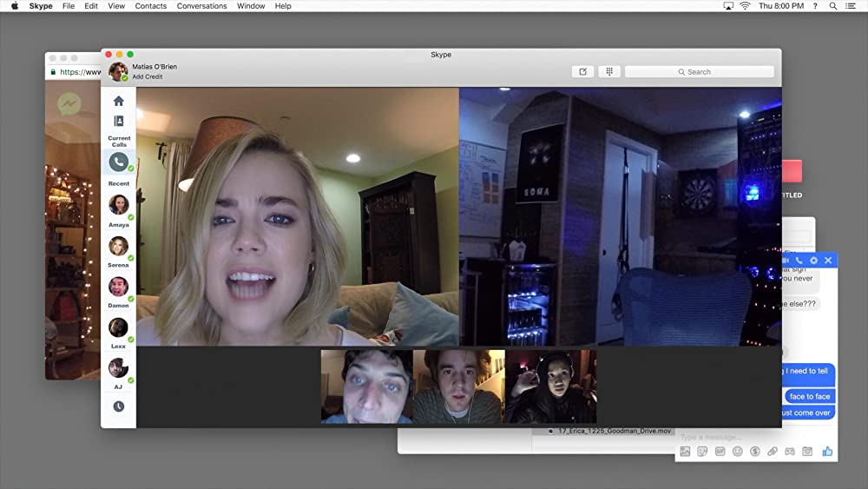Open emoji picker in Messenger chat
The width and height of the screenshot is (868, 489).
tap(738, 452)
